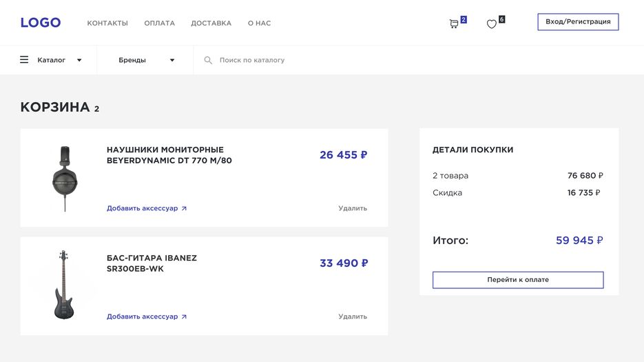The image size is (644, 362).
Task: Click the discount value 16 735 ₽
Action: [x=583, y=192]
